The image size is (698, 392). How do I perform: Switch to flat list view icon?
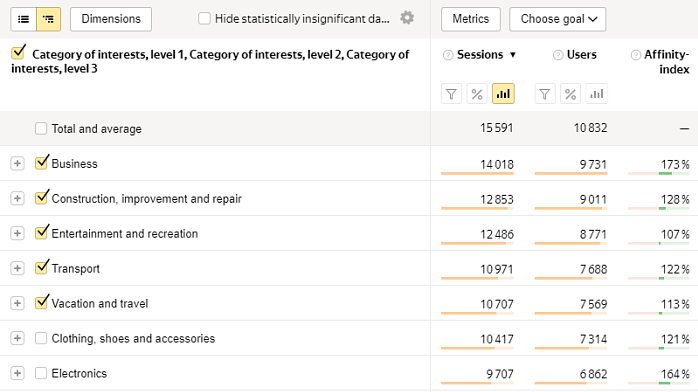tap(24, 19)
